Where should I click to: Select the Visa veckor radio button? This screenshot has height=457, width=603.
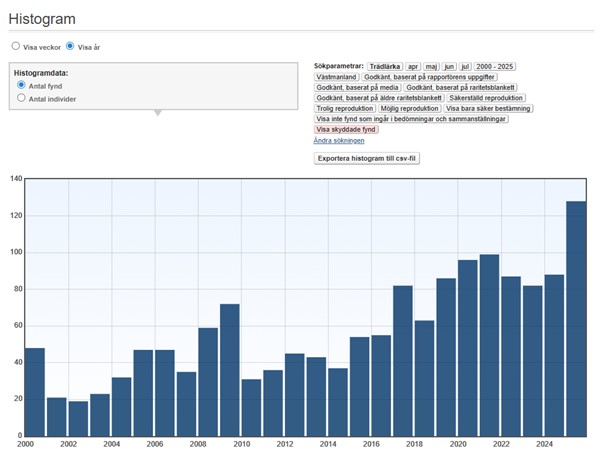point(16,46)
